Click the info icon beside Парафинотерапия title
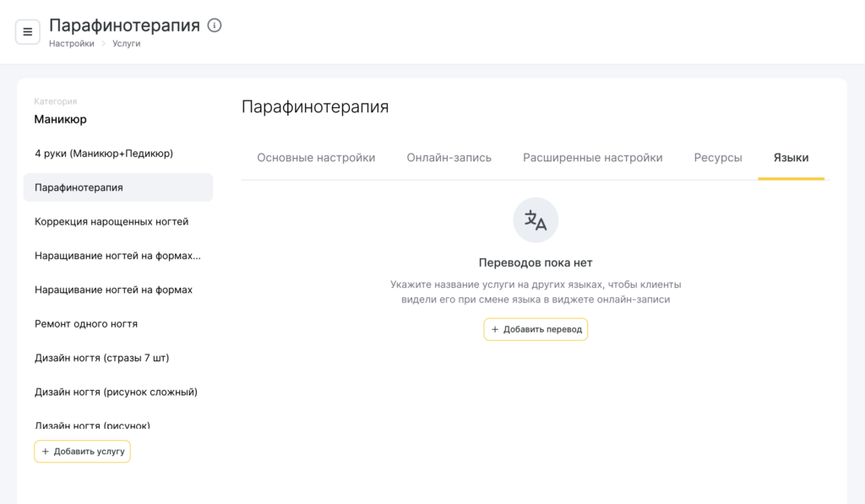Image resolution: width=865 pixels, height=504 pixels. point(215,25)
